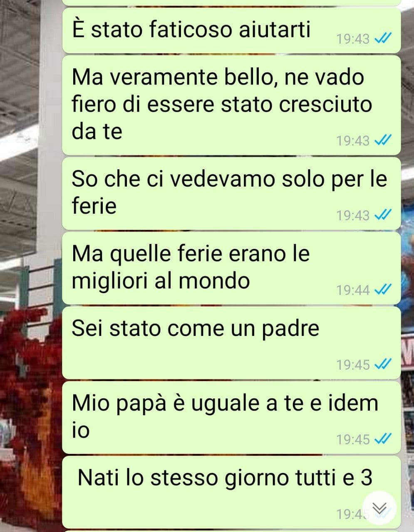Tap the double ticks beside 19:44 timestamp
Image resolution: width=414 pixels, height=532 pixels.
coord(382,290)
